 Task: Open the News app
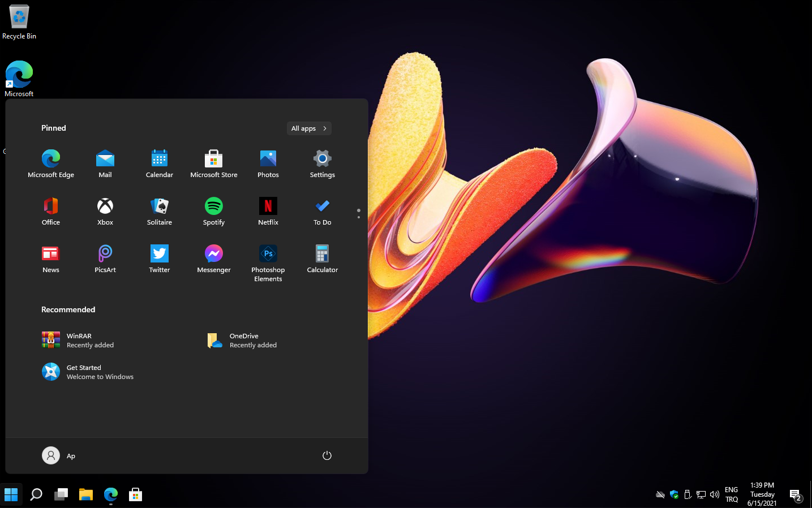point(51,259)
